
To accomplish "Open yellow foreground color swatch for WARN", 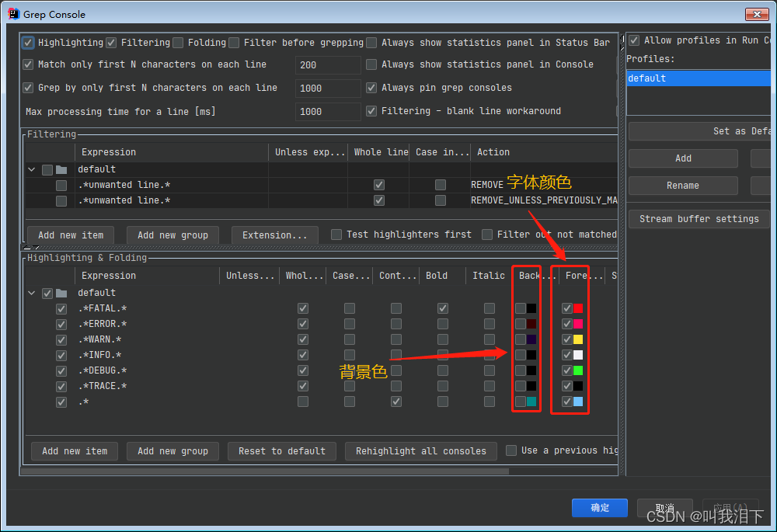I will tap(578, 339).
